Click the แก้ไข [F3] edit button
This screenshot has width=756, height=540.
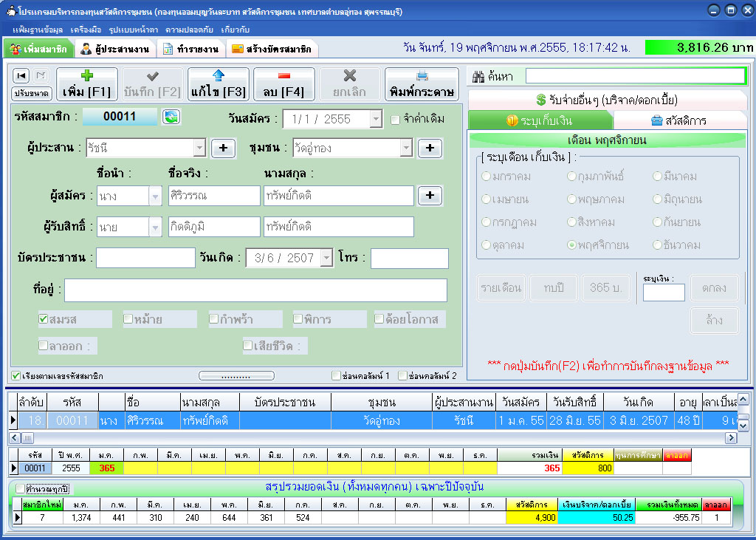coord(218,84)
